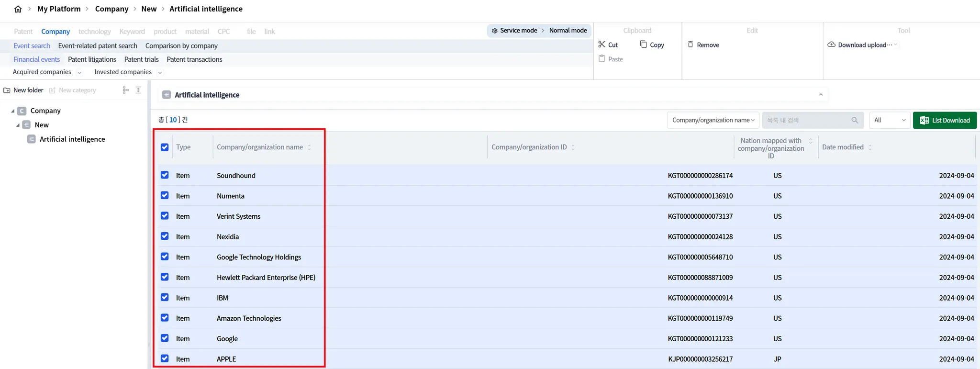Collapse the New tree node arrow
The image size is (980, 369).
pos(18,125)
